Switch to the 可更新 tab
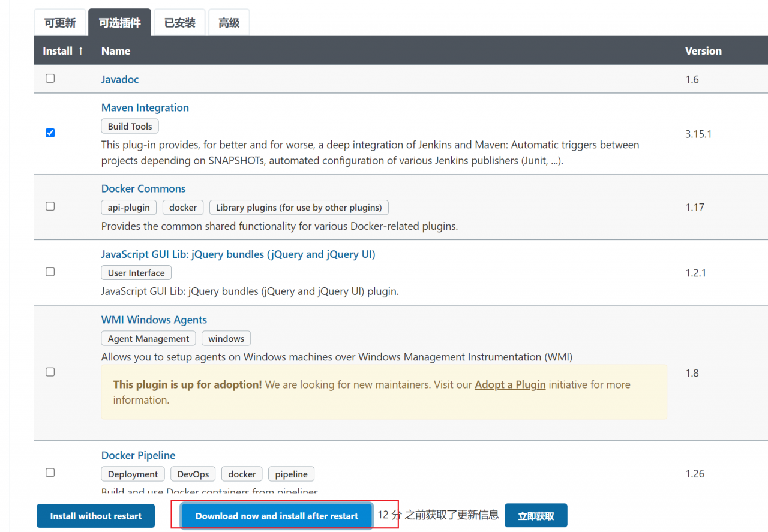 60,23
